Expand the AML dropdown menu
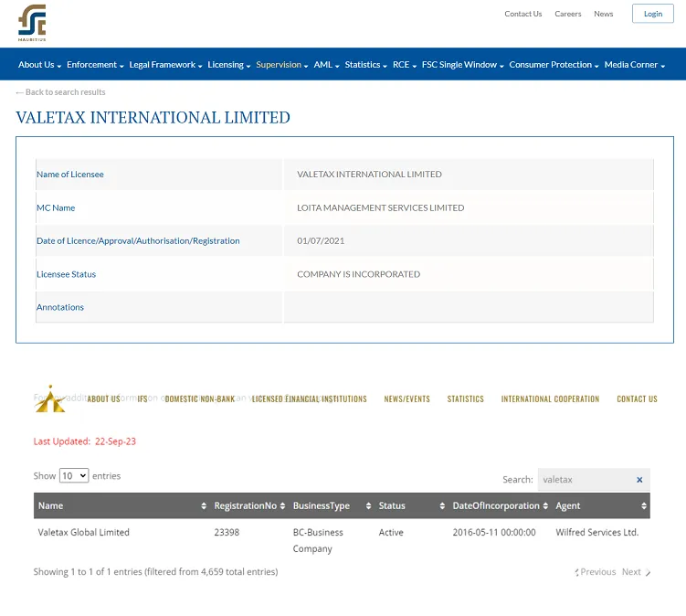This screenshot has height=616, width=686. tap(326, 65)
